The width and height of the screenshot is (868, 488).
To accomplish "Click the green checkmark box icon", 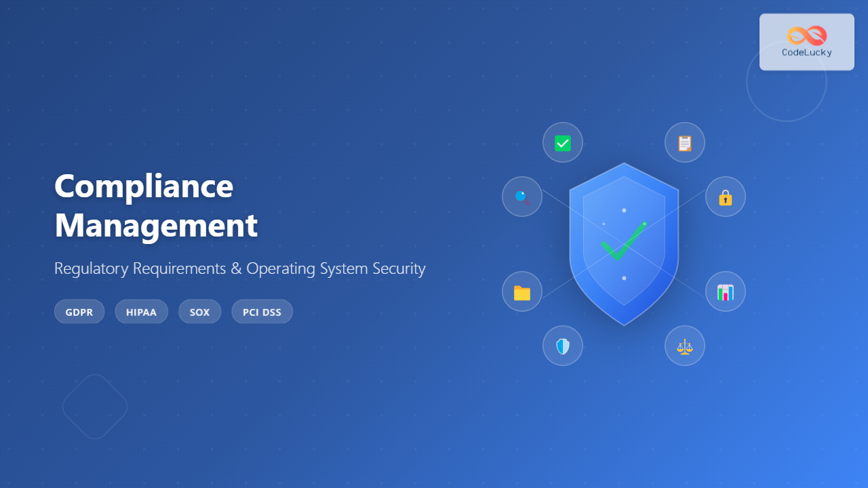I will [x=563, y=143].
